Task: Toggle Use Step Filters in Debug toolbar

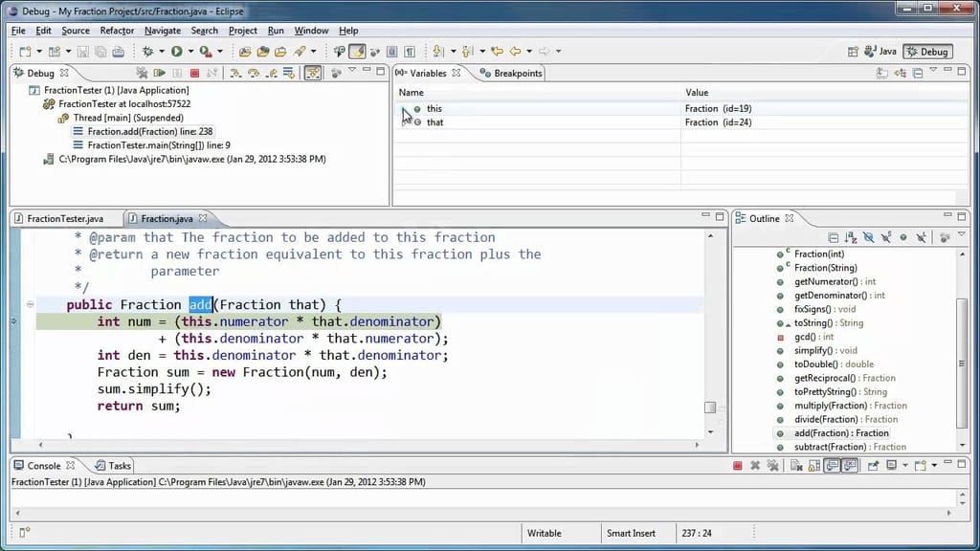Action: [x=313, y=73]
